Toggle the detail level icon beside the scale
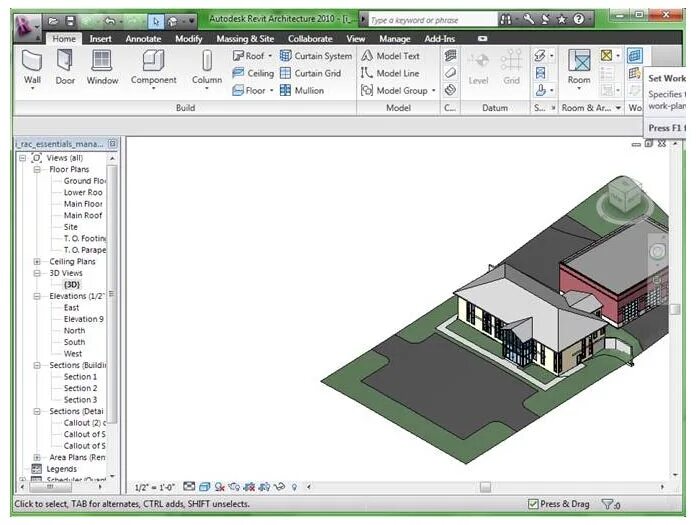Image resolution: width=696 pixels, height=525 pixels. point(189,486)
